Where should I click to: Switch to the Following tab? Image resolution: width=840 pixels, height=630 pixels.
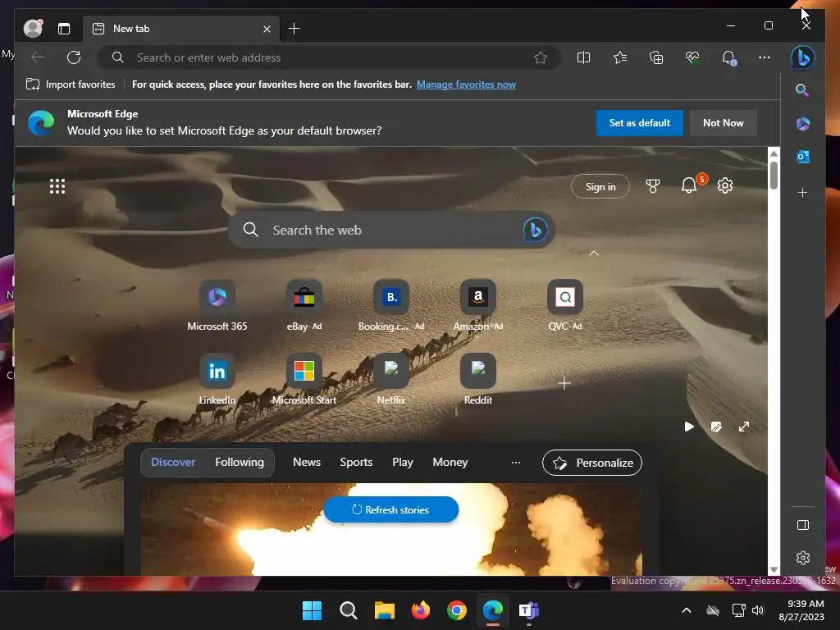coord(240,462)
